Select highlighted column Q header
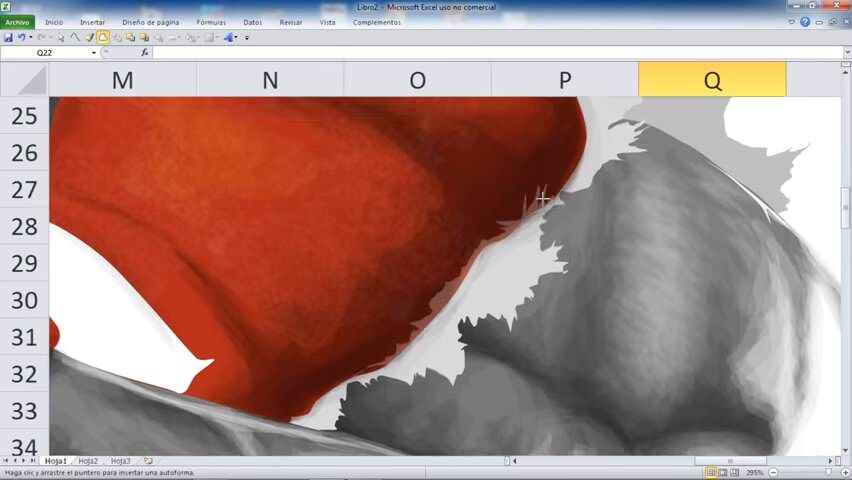The image size is (852, 480). point(712,80)
